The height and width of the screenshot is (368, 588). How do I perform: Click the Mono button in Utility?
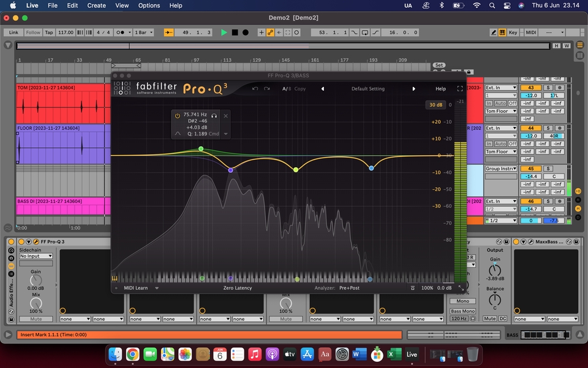[463, 301]
